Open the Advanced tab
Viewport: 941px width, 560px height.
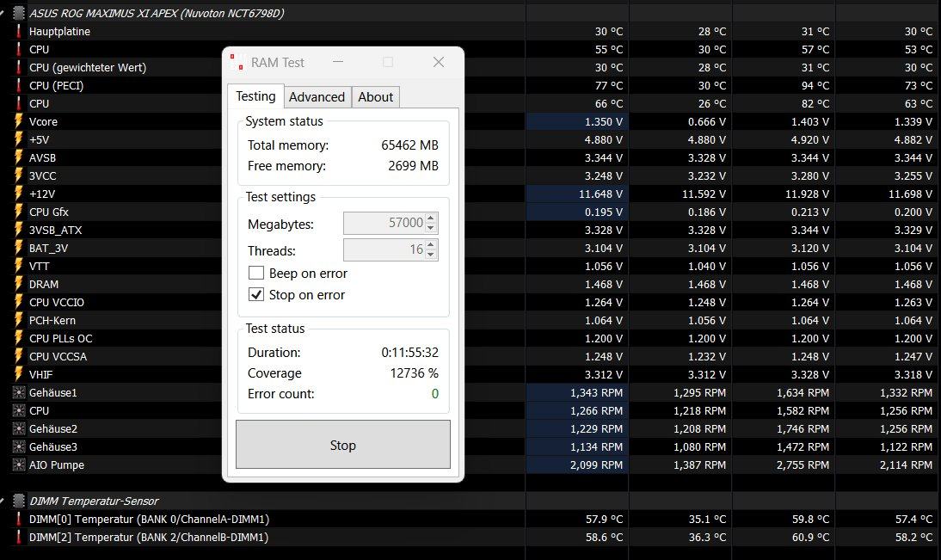(x=317, y=96)
